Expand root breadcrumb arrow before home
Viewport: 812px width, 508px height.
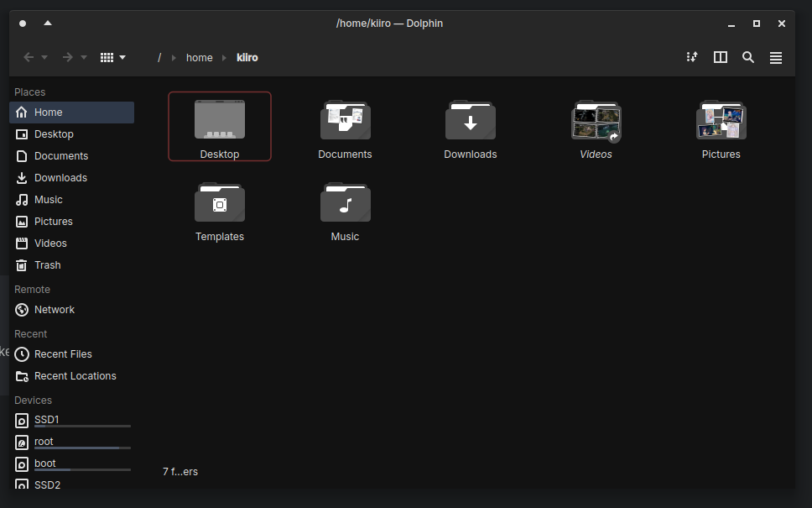tap(174, 58)
